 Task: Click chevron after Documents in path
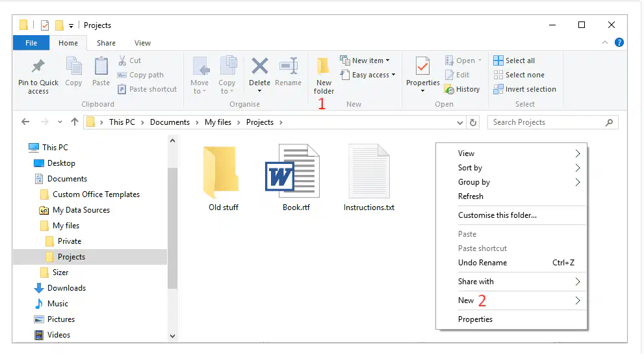click(x=197, y=122)
